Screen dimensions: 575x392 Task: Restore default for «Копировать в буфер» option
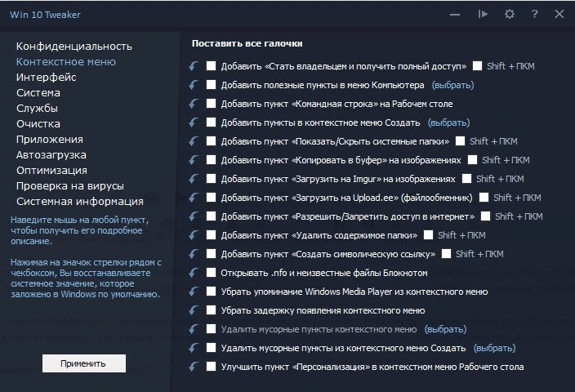[x=194, y=160]
